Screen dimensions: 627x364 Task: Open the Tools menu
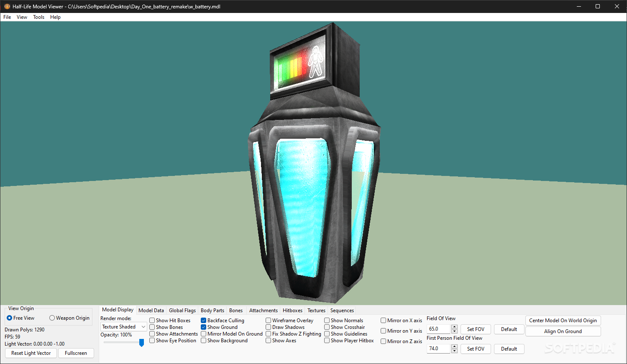tap(39, 17)
